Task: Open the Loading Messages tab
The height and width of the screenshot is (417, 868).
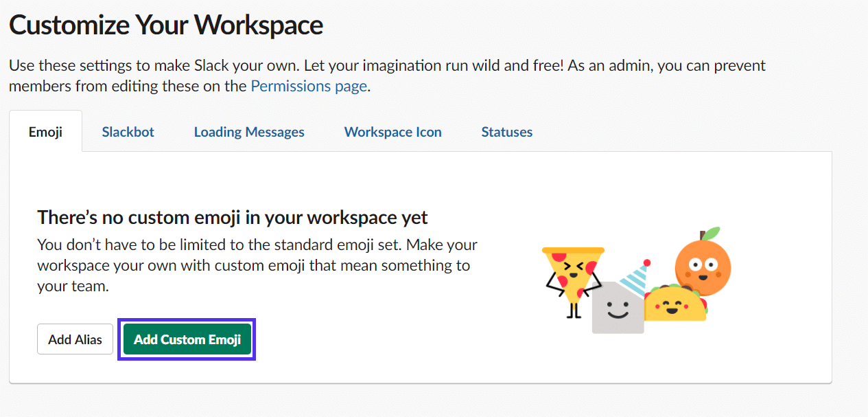Action: 249,131
